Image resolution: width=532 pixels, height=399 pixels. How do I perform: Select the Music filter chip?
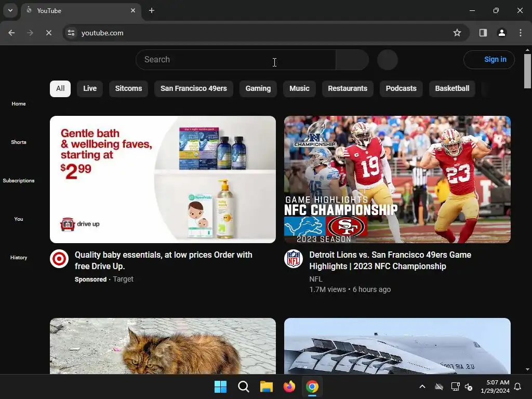(299, 88)
